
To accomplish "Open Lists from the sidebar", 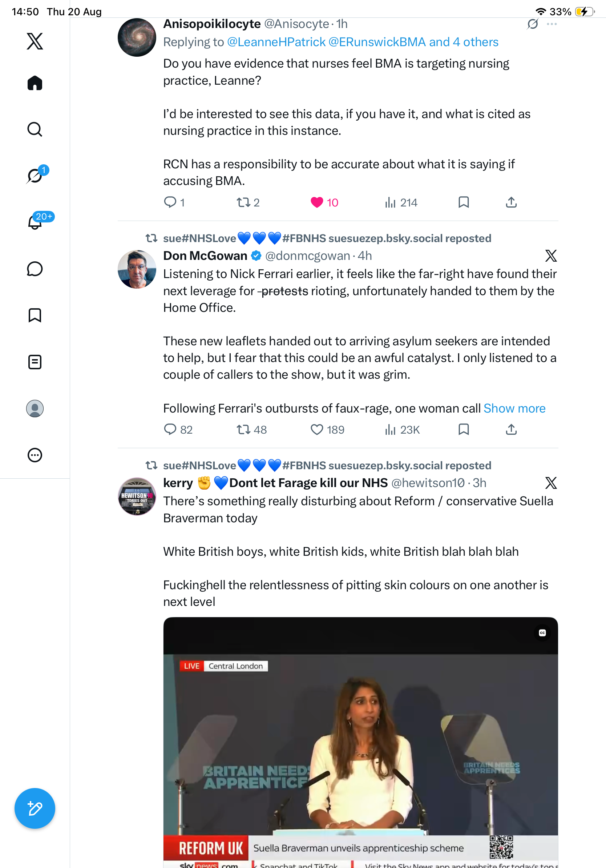I will pyautogui.click(x=35, y=362).
